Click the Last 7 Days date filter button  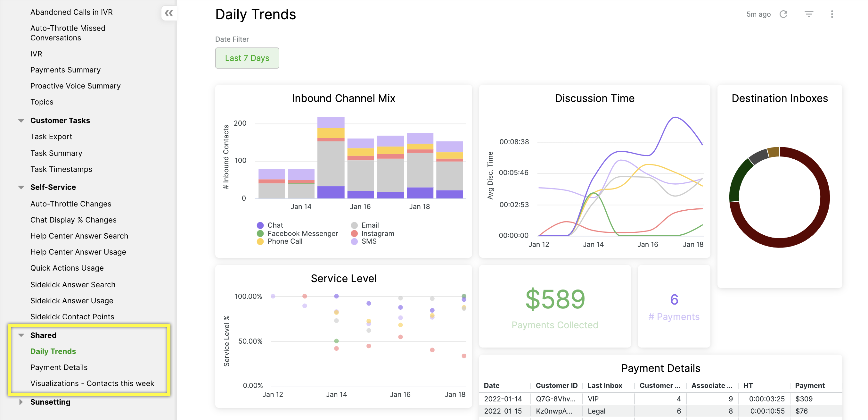(248, 58)
